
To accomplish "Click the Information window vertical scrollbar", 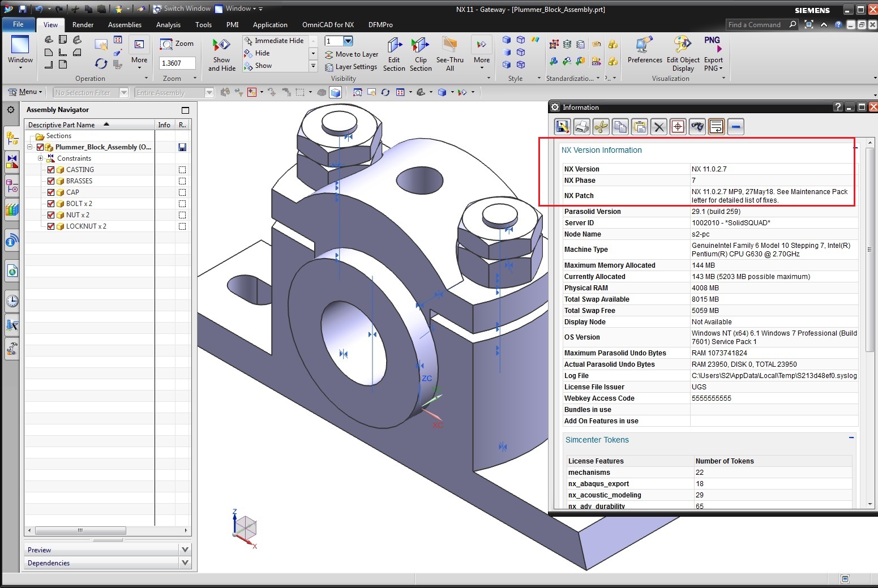I will pyautogui.click(x=870, y=249).
